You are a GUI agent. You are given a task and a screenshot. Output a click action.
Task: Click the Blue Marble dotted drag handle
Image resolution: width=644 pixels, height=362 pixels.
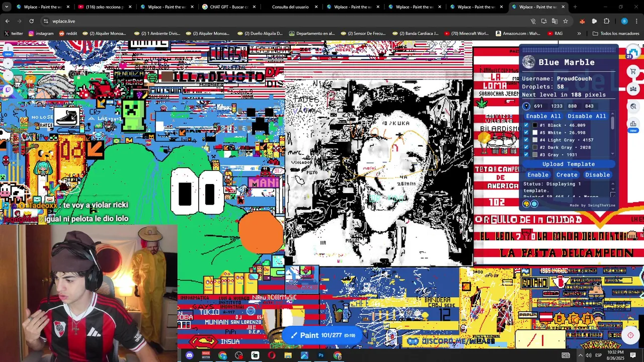[569, 49]
